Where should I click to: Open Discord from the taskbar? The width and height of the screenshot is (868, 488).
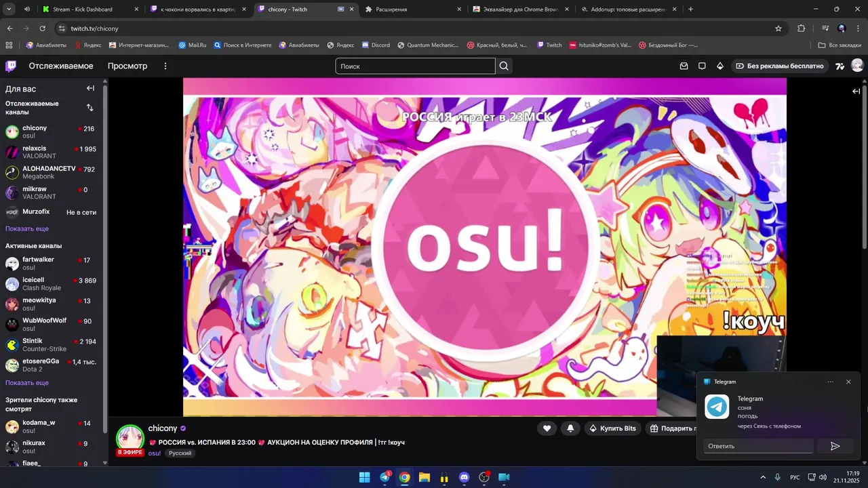coord(464,477)
